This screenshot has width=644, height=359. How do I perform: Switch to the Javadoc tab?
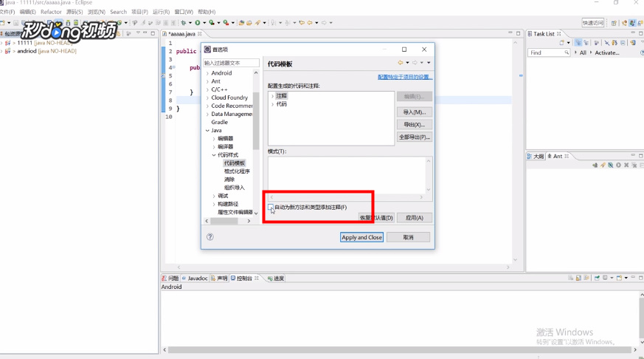195,278
